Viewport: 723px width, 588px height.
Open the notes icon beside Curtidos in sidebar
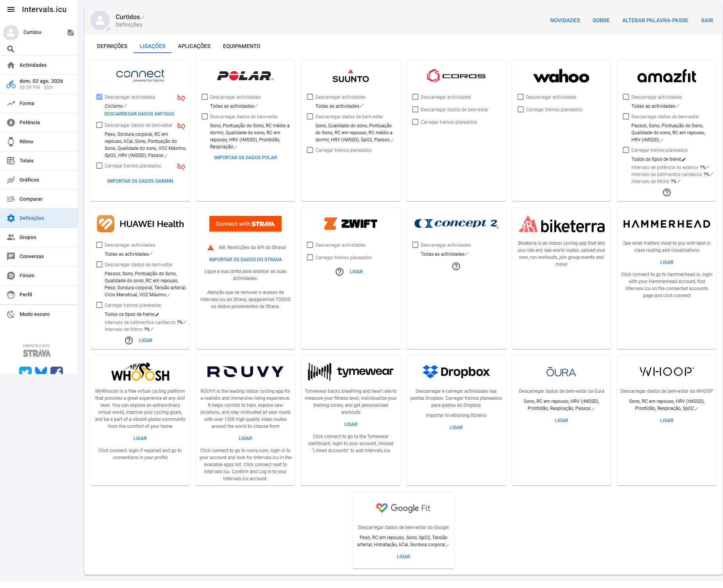point(71,32)
